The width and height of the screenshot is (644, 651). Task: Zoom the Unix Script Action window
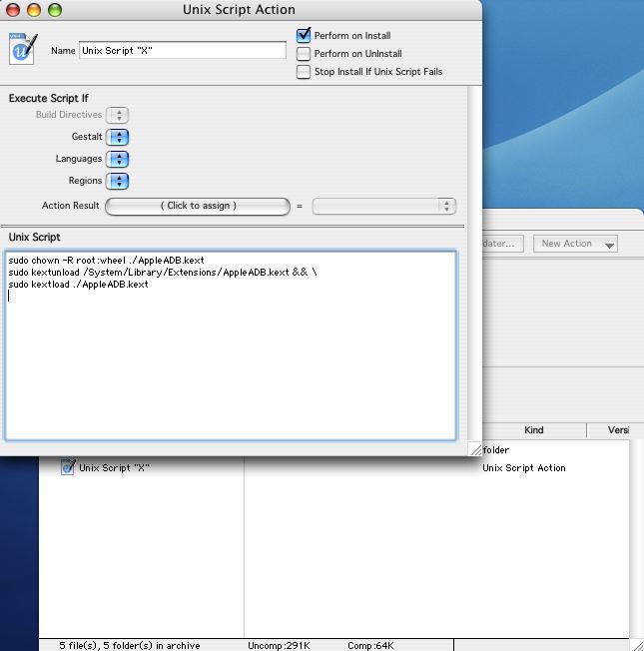[x=55, y=10]
